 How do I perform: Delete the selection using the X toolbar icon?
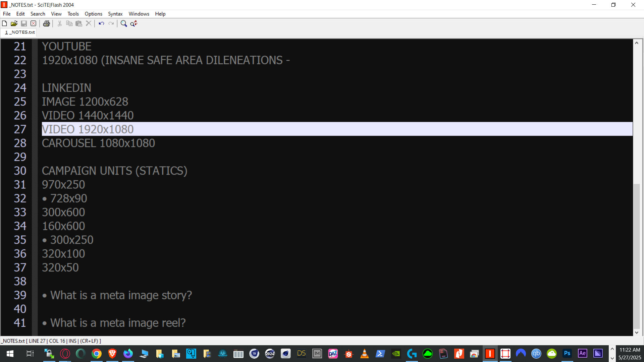pyautogui.click(x=89, y=23)
